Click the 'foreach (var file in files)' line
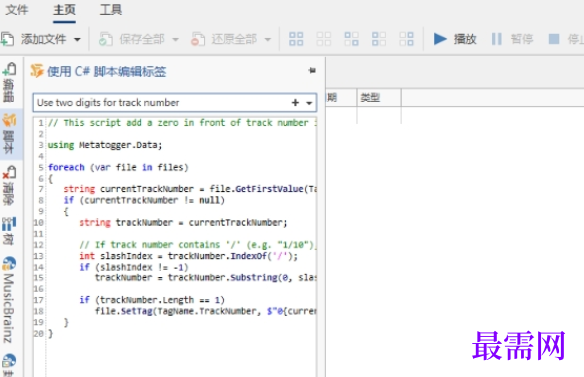 [118, 167]
